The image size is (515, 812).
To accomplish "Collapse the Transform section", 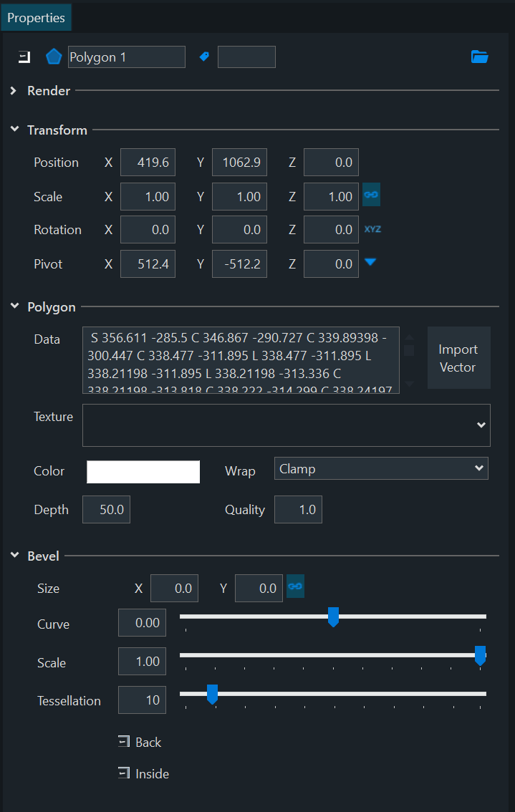I will (x=14, y=130).
